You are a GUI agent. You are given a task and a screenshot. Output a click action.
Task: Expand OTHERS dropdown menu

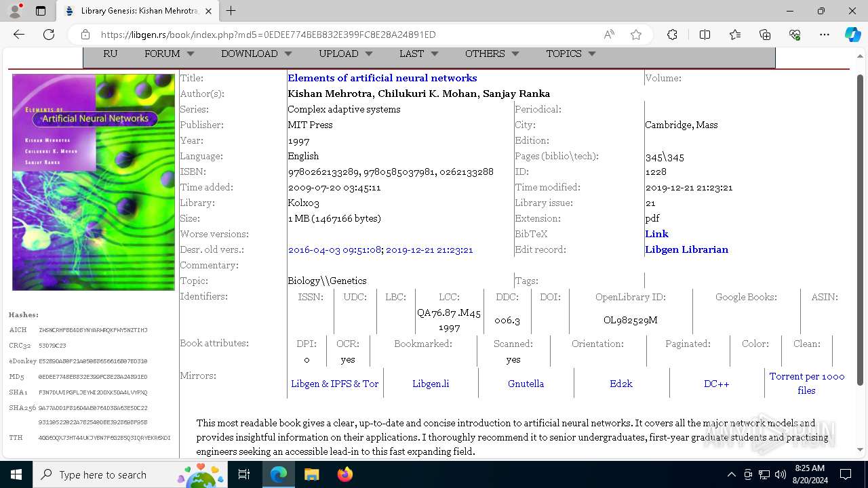coord(492,54)
